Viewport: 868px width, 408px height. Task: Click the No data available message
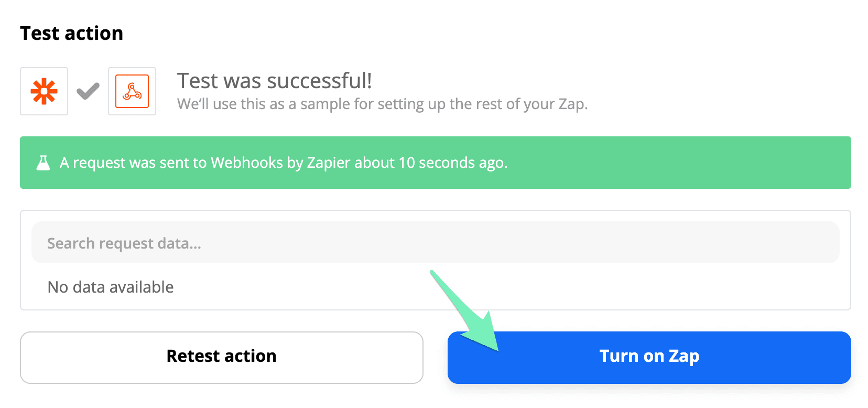111,287
